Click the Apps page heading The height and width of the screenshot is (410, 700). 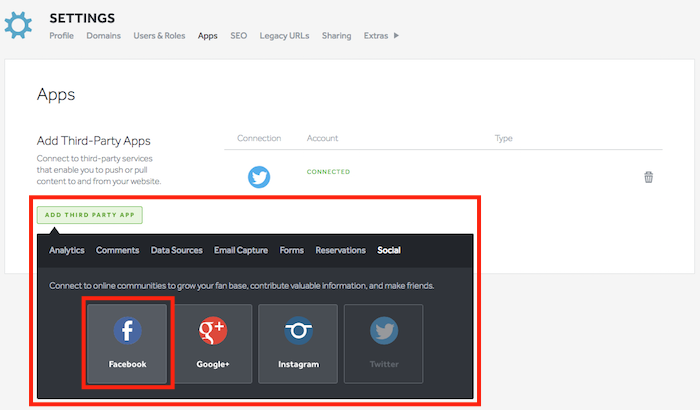tap(56, 95)
